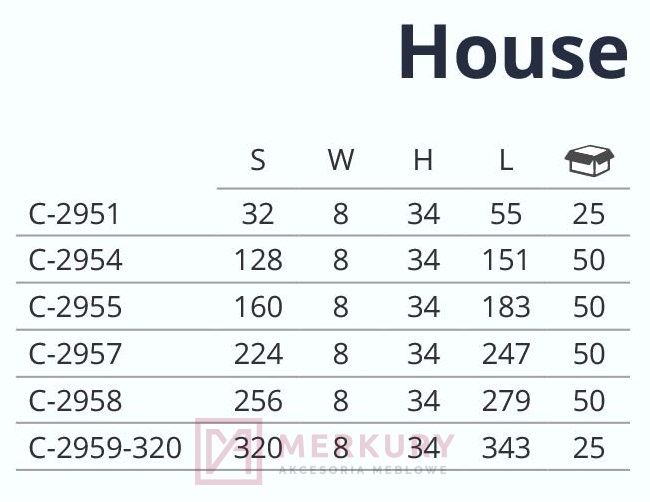This screenshot has height=502, width=650.
Task: Select the H column header
Action: click(423, 160)
